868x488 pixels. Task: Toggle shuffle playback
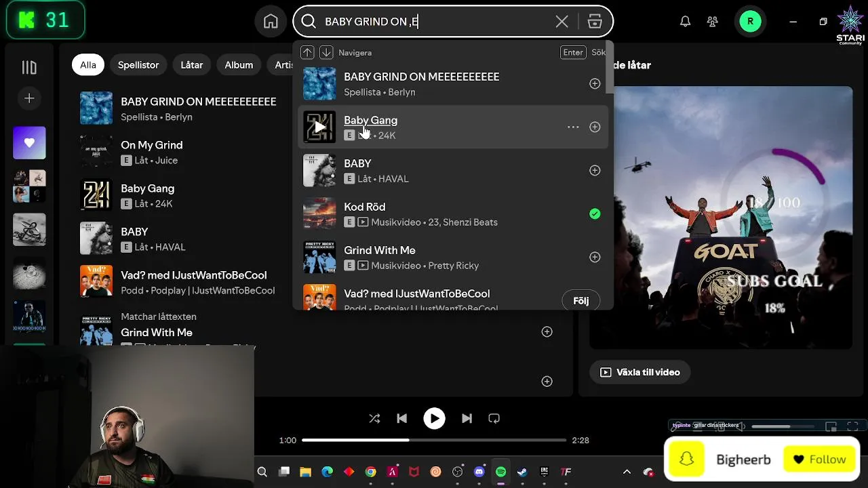[x=374, y=419]
